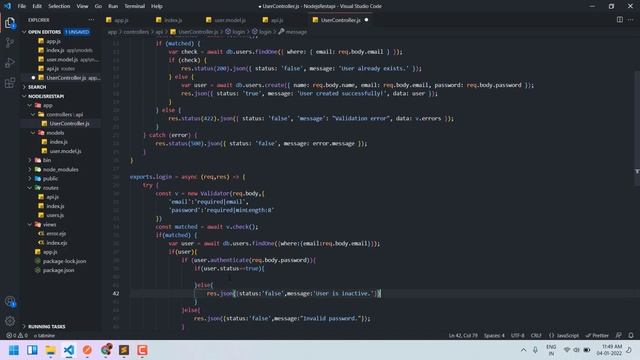
Task: Open Windows Start button
Action: coord(13,350)
